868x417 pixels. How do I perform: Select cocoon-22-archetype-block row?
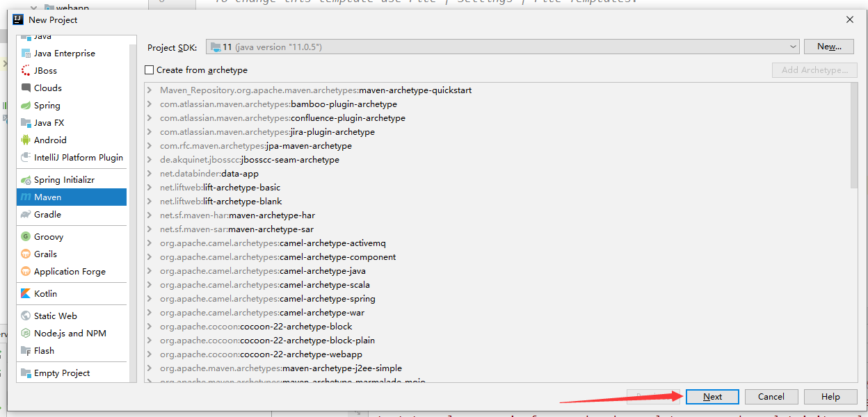pos(497,327)
